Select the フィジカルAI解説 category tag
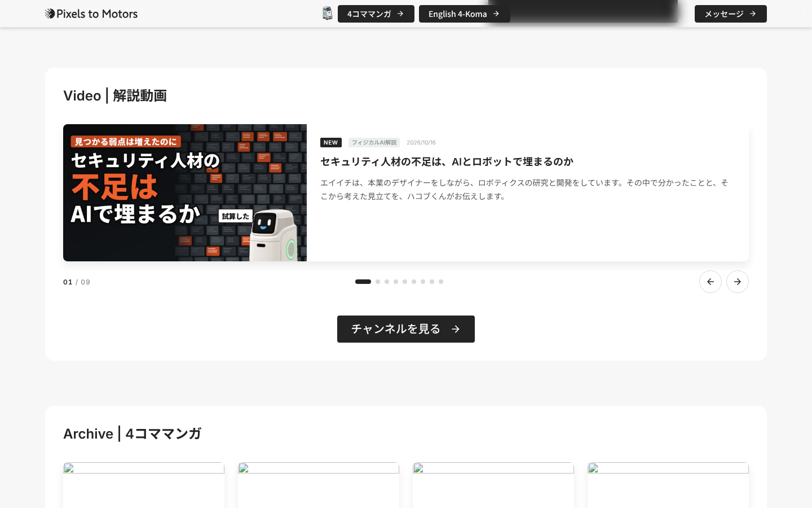Image resolution: width=812 pixels, height=508 pixels. coord(374,142)
